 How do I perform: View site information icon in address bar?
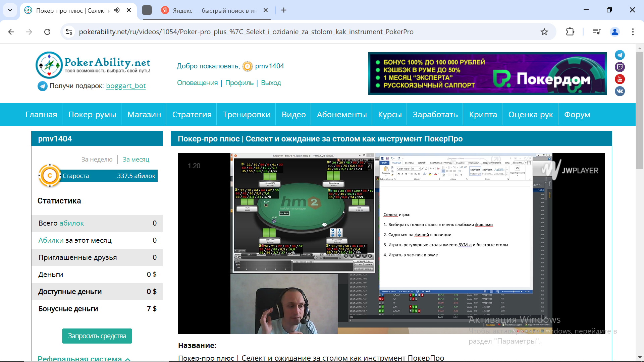click(x=69, y=32)
